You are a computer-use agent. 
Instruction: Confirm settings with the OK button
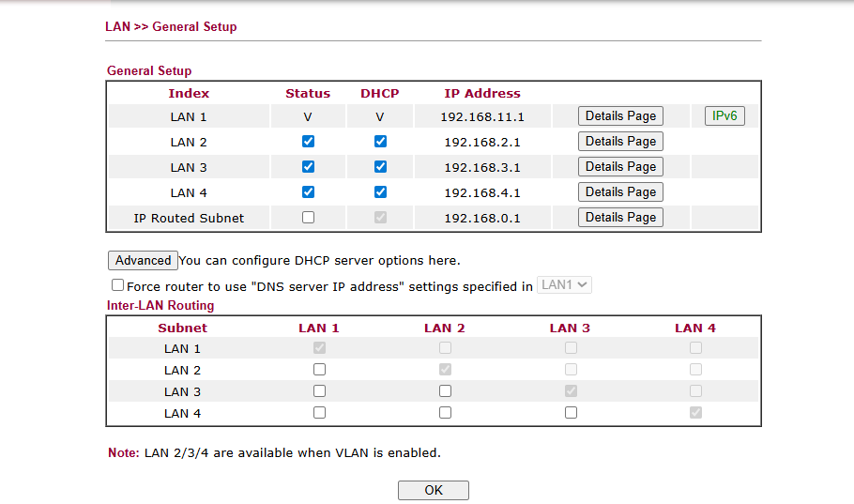433,490
